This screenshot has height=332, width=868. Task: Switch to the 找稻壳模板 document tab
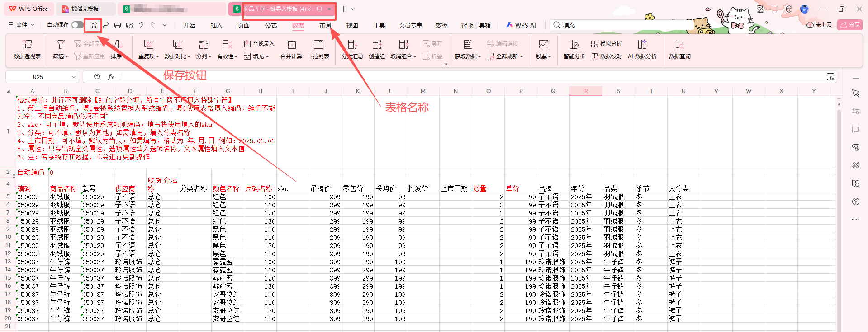[x=85, y=9]
